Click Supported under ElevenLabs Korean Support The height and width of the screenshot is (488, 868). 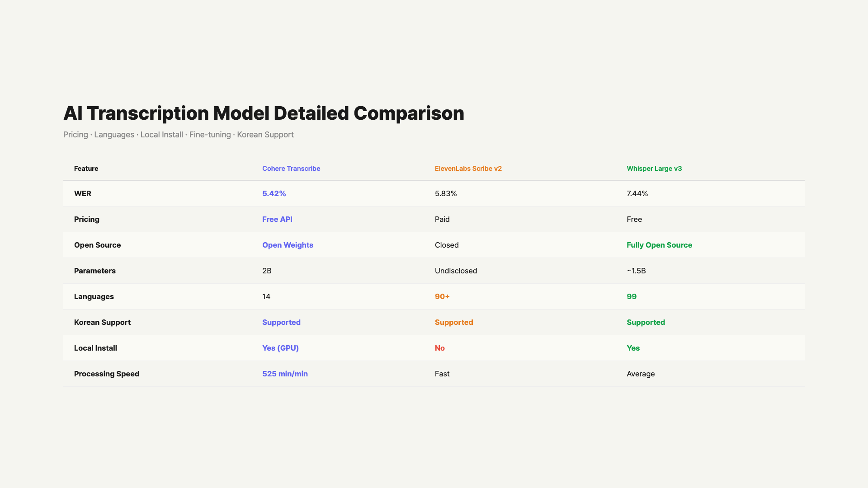point(454,322)
